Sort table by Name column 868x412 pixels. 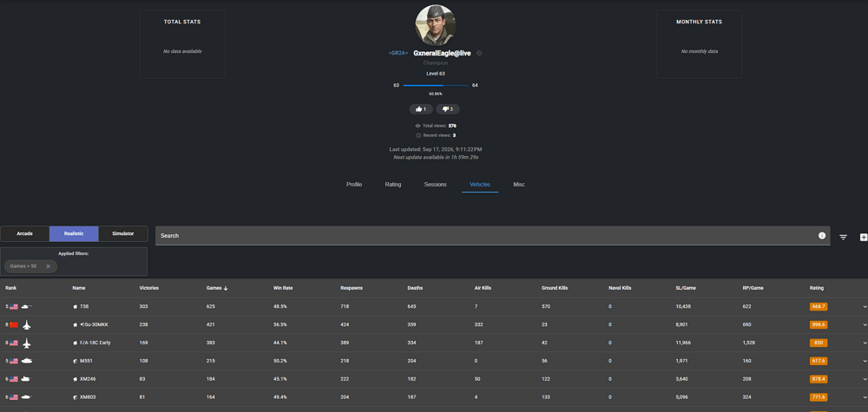(79, 288)
